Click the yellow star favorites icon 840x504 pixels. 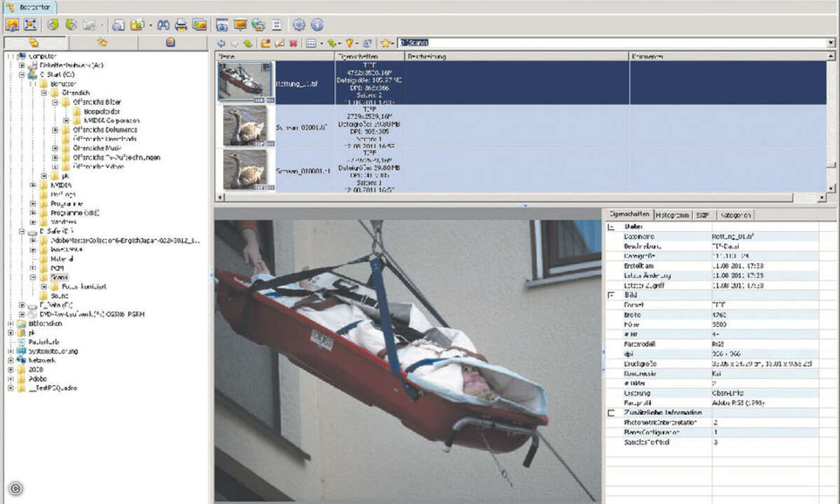point(385,43)
